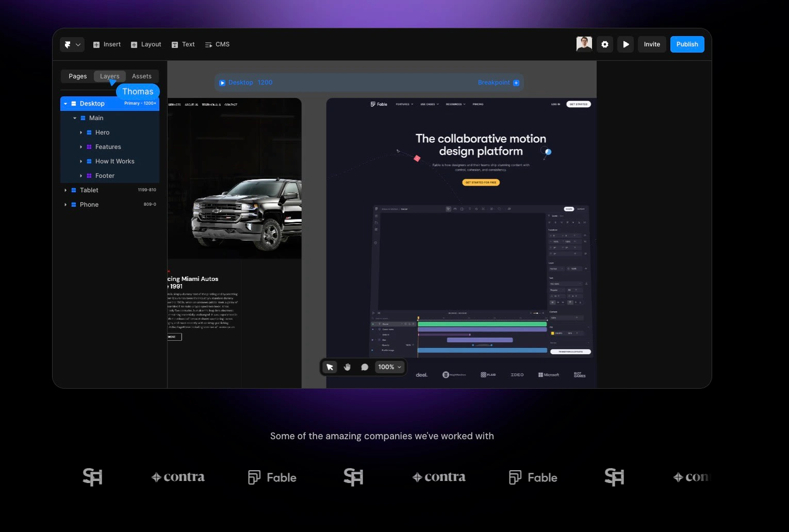Click the "1199-810" Tablet range value
Image resolution: width=789 pixels, height=532 pixels.
pyautogui.click(x=147, y=190)
